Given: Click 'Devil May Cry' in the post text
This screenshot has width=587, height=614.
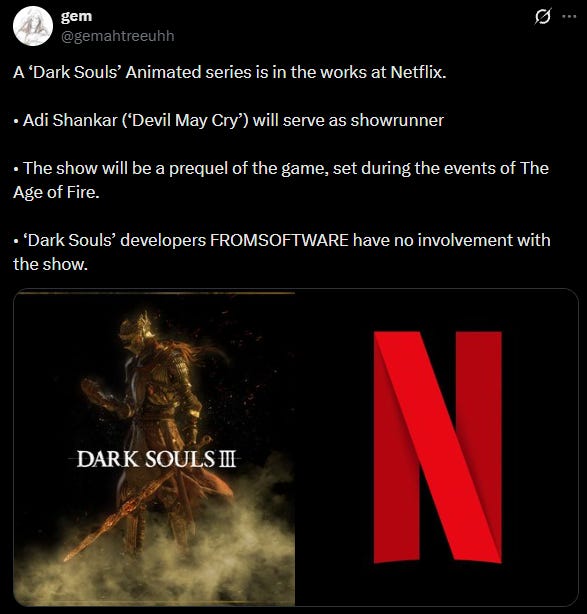Looking at the screenshot, I should [x=184, y=120].
